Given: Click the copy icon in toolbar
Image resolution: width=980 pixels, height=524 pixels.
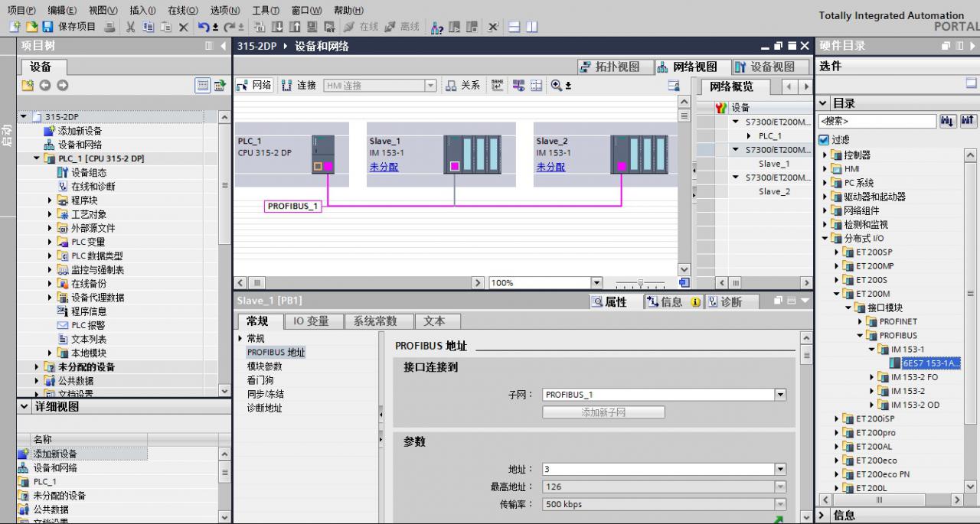Looking at the screenshot, I should point(148,27).
